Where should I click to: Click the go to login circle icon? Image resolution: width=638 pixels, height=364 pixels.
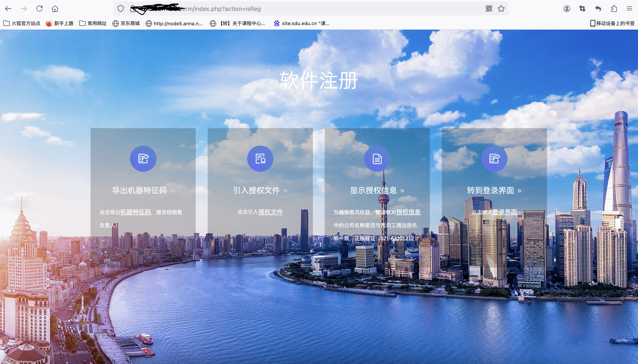(x=494, y=158)
